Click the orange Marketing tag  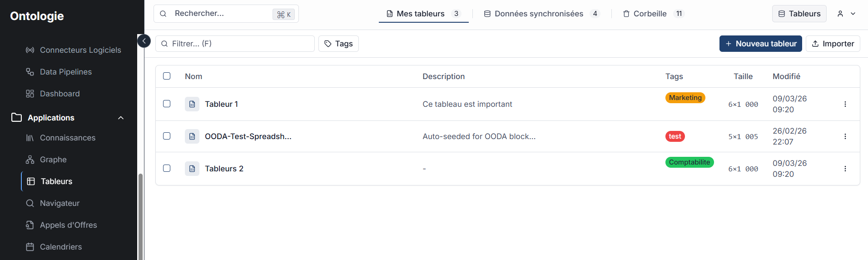685,98
